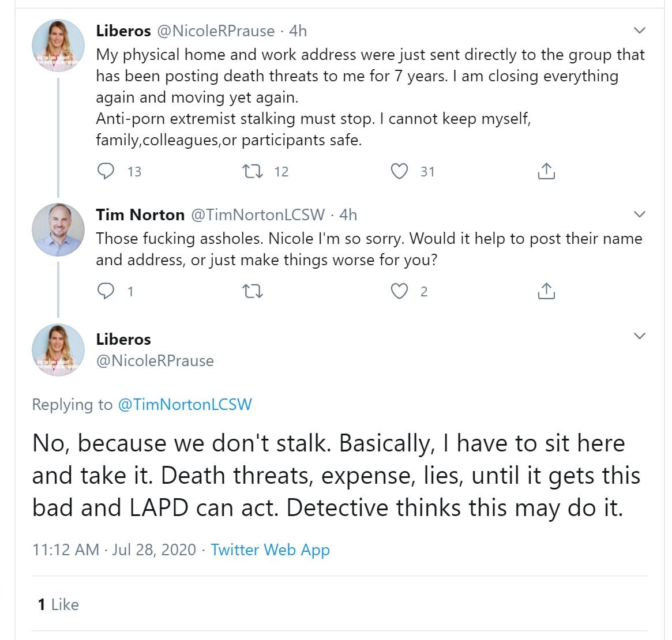Open options chevron on Tim Norton's tweet
Image resolution: width=672 pixels, height=640 pixels.
(x=639, y=214)
